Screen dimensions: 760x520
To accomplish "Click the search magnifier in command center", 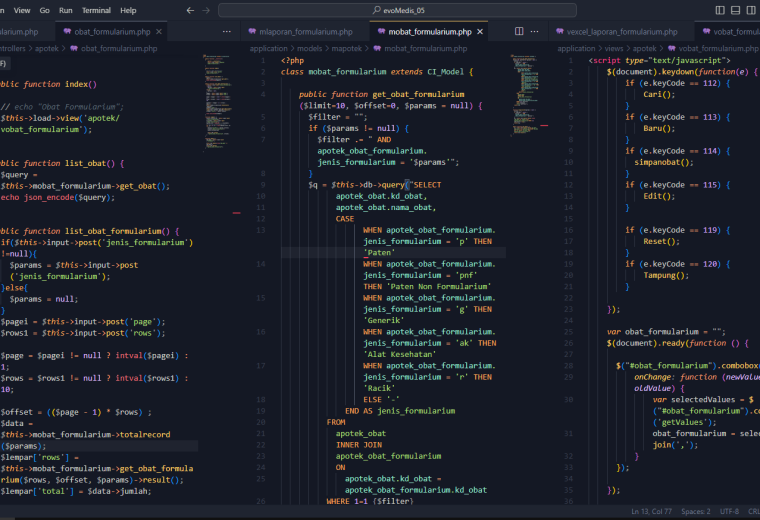I will pyautogui.click(x=377, y=10).
